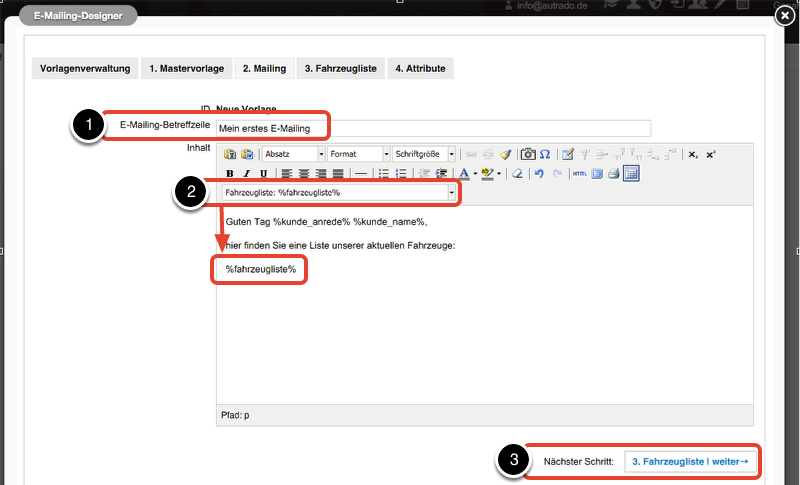Toggle the fullscreen editor icon
The width and height of the screenshot is (800, 485).
(x=631, y=173)
